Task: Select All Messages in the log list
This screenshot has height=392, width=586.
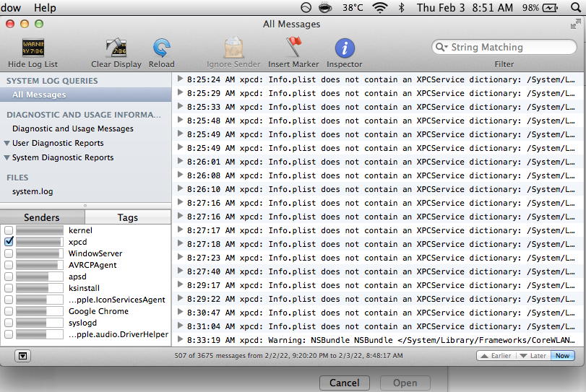Action: (x=86, y=95)
